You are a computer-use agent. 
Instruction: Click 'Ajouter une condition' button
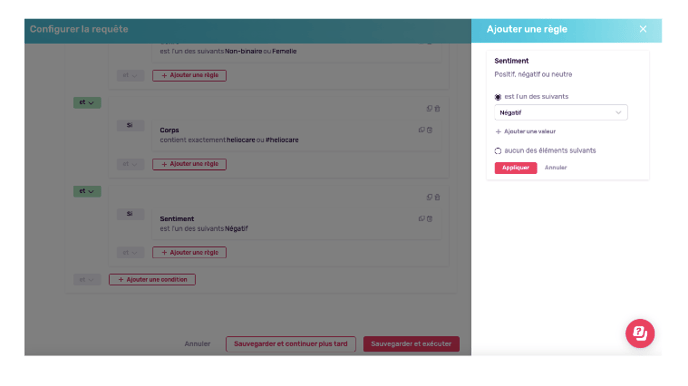pyautogui.click(x=152, y=279)
